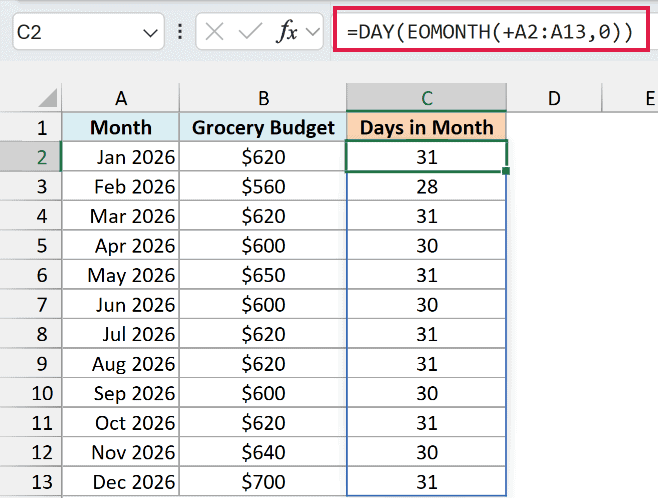
Task: Click the days cell in Sep row
Action: pos(426,393)
